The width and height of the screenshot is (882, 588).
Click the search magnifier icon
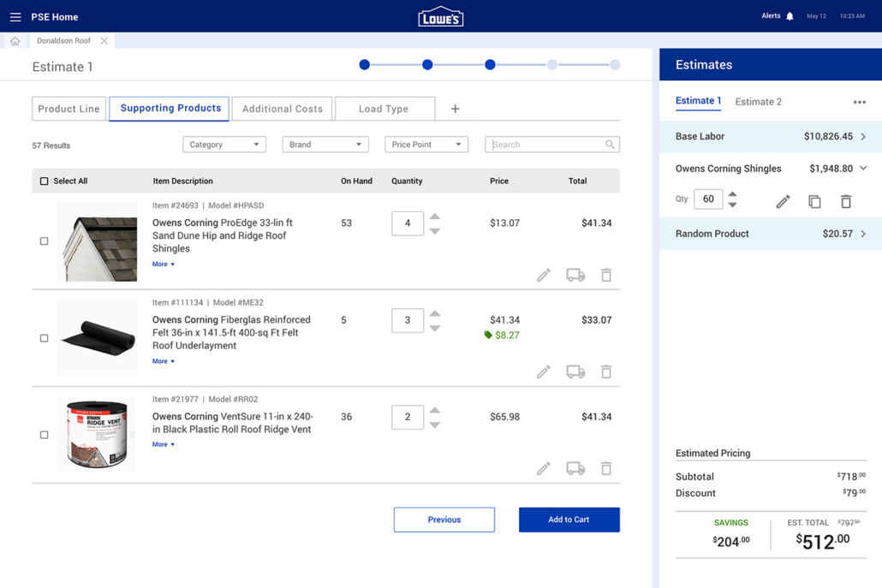[x=610, y=145]
